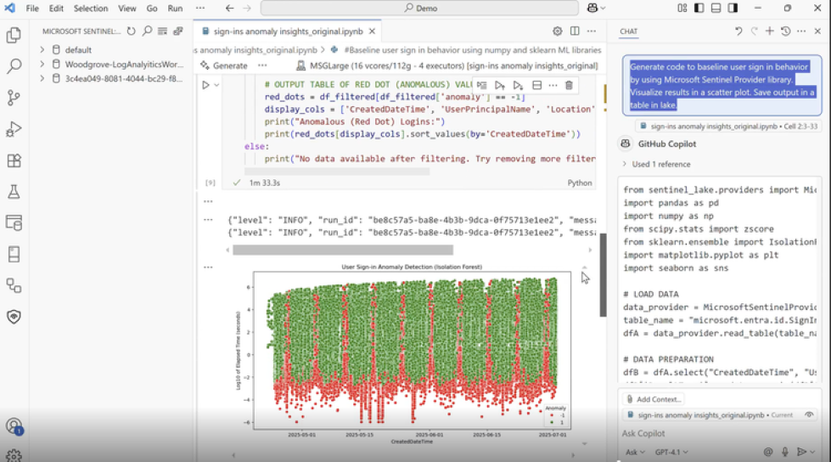The image size is (831, 462).
Task: Open the View menu
Action: (x=127, y=8)
